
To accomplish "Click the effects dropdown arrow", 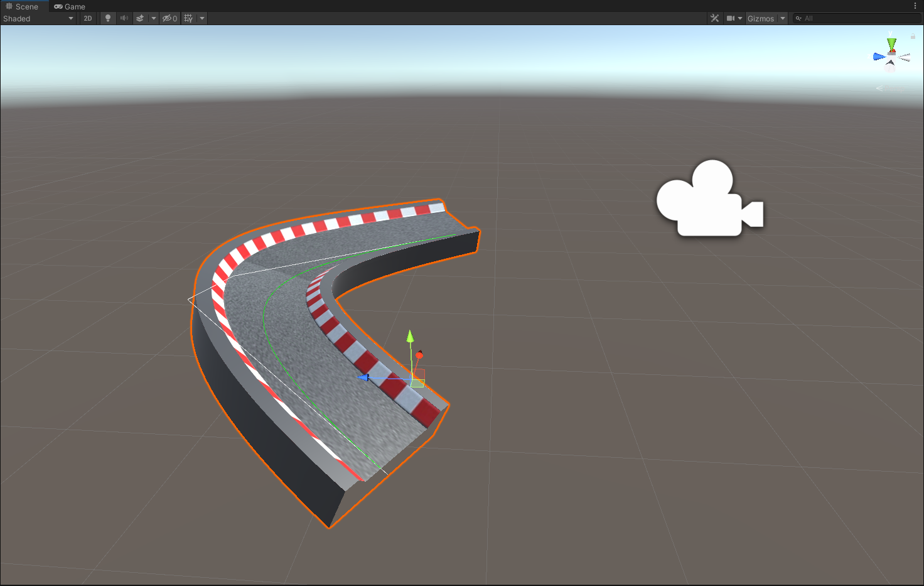I will [x=153, y=18].
